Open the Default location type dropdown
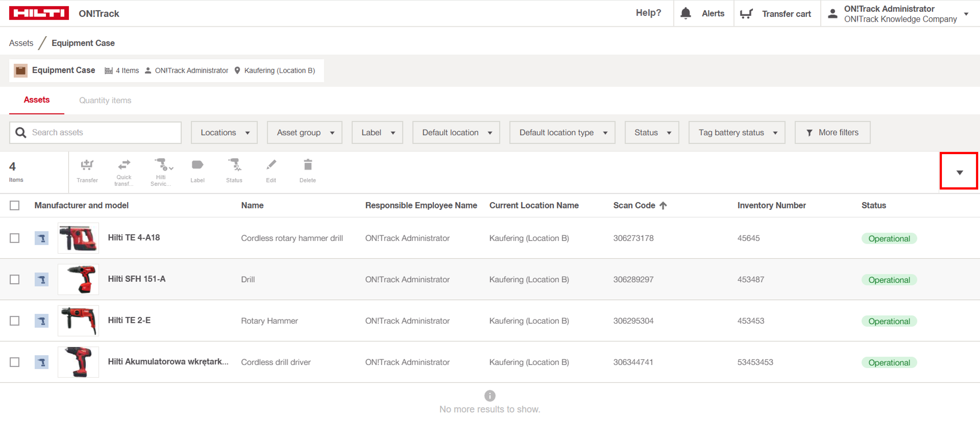Image resolution: width=980 pixels, height=427 pixels. point(562,133)
